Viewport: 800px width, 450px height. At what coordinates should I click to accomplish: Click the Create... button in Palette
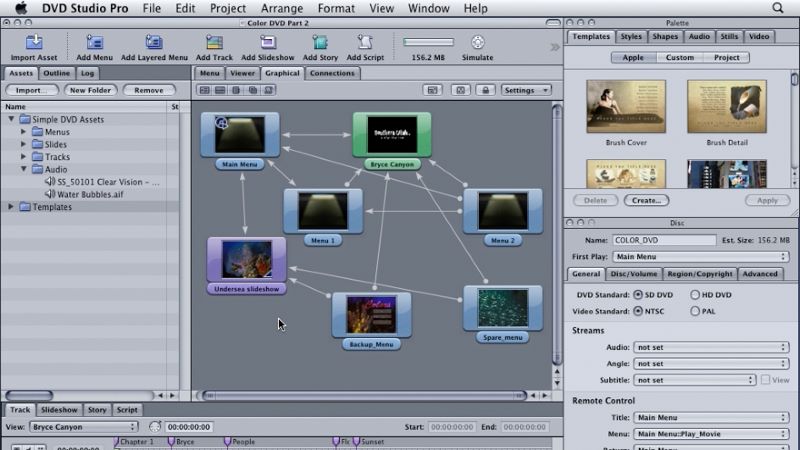[646, 201]
